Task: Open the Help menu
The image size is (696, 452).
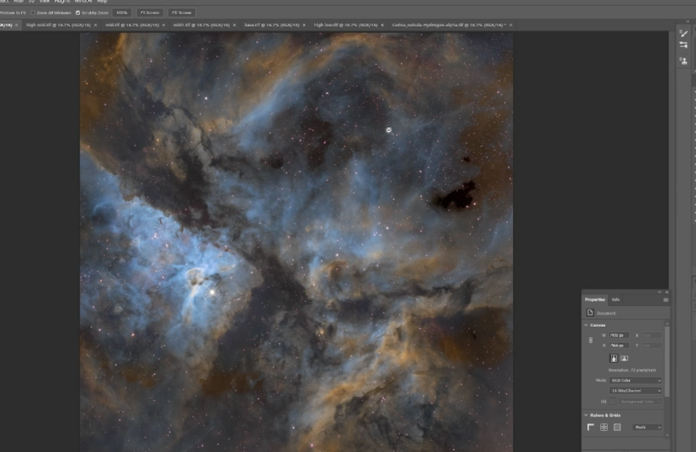Action: click(102, 1)
